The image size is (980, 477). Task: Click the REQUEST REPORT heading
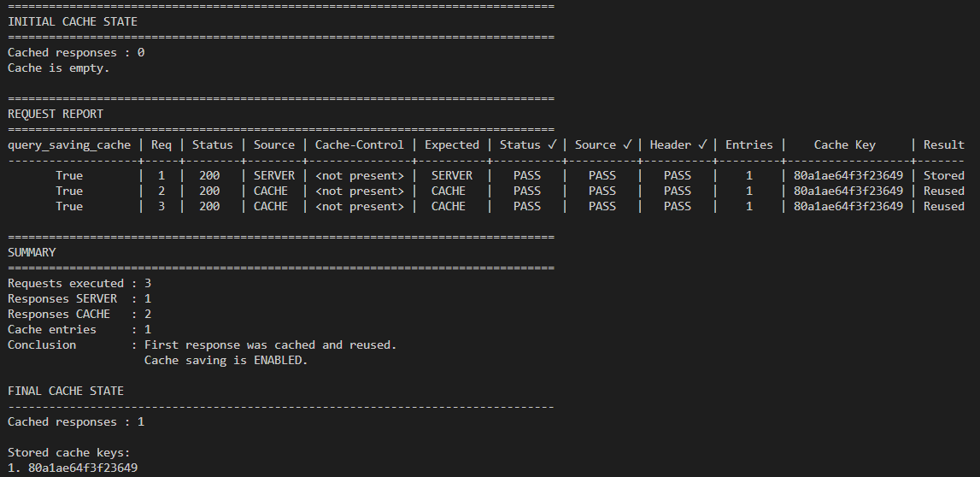[x=56, y=114]
